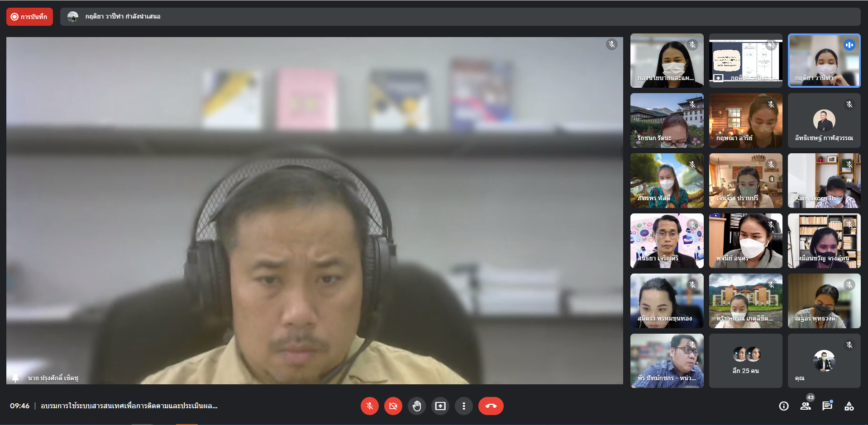Image resolution: width=868 pixels, height=425 pixels.
Task: Open the more options three-dot menu
Action: [463, 406]
